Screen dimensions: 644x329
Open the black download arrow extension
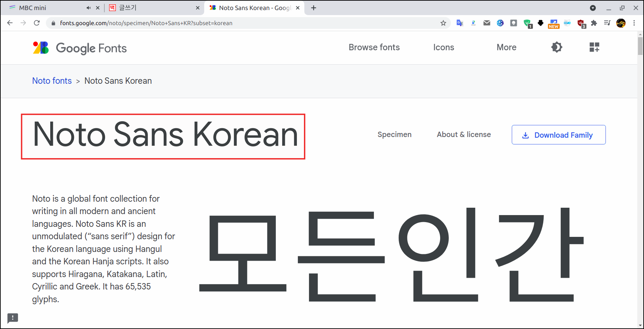tap(540, 23)
